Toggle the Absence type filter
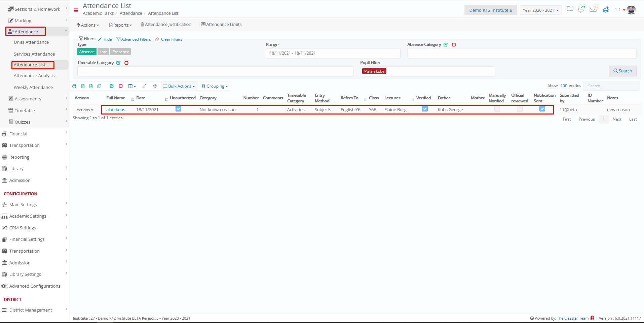Image resolution: width=644 pixels, height=323 pixels. [x=87, y=52]
